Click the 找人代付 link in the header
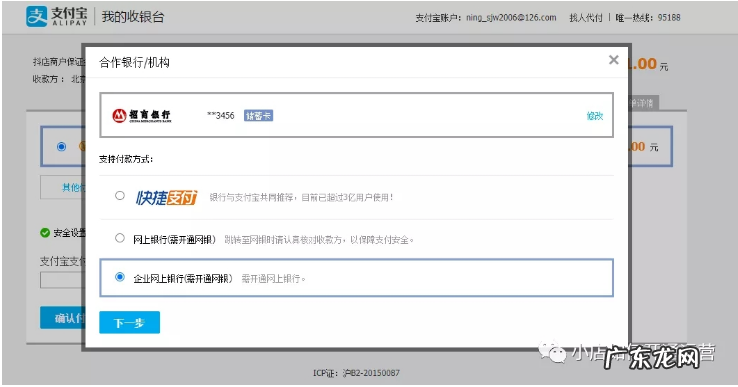This screenshot has width=738, height=387. tap(586, 17)
